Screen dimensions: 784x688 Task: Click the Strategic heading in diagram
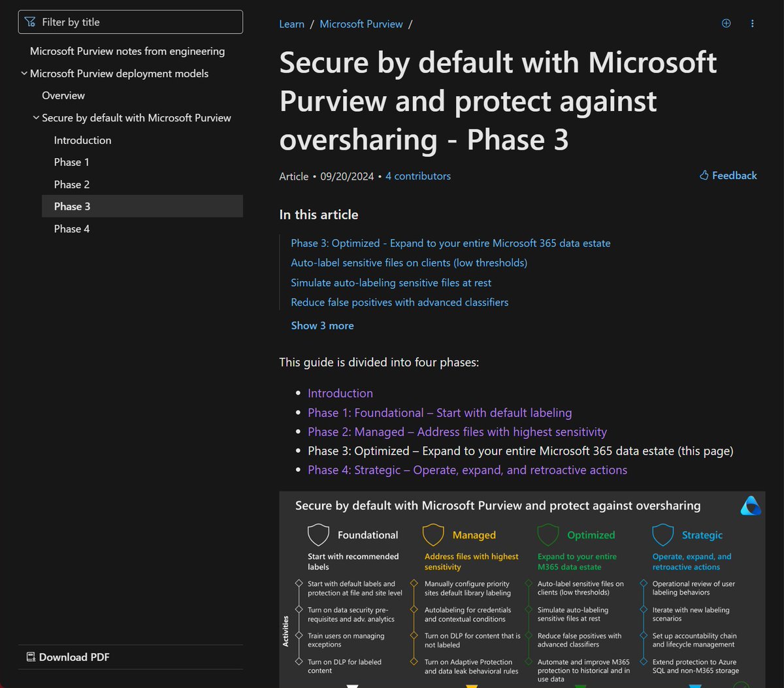pos(702,534)
